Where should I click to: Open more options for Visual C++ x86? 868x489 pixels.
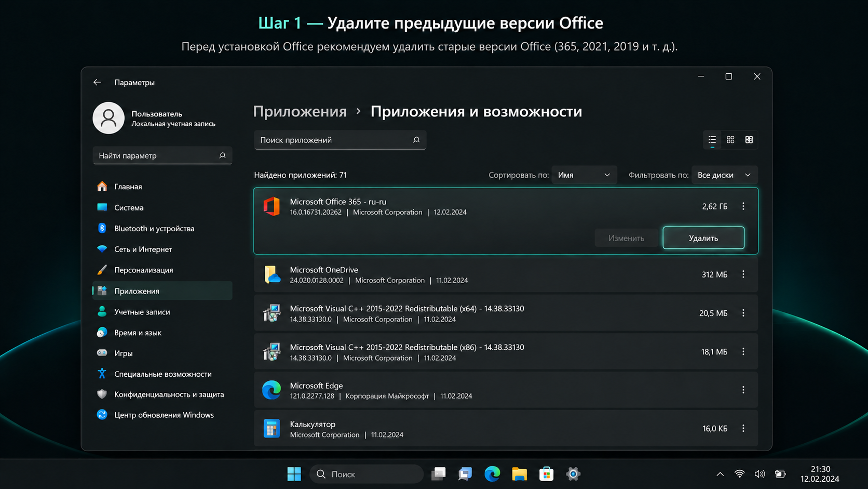tap(743, 352)
